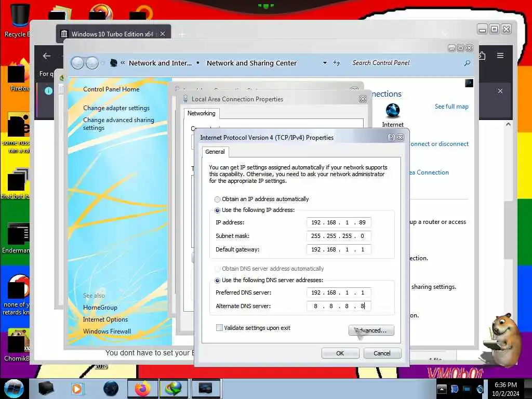Click the monitor window taskbar button

(206, 389)
